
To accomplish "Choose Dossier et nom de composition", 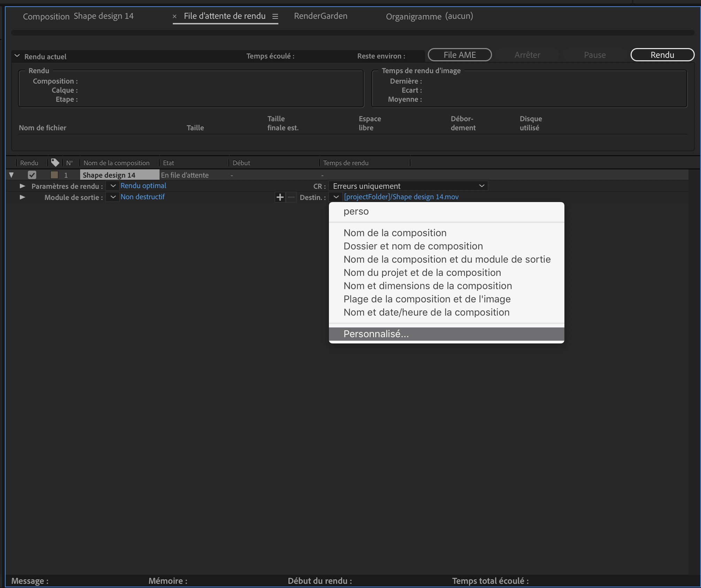I will pos(447,246).
